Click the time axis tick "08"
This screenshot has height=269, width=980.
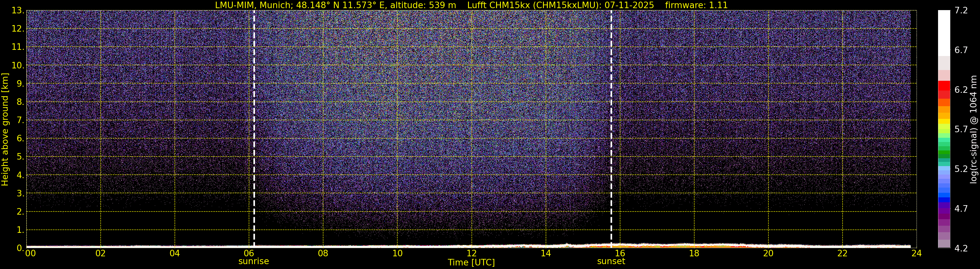click(x=323, y=253)
